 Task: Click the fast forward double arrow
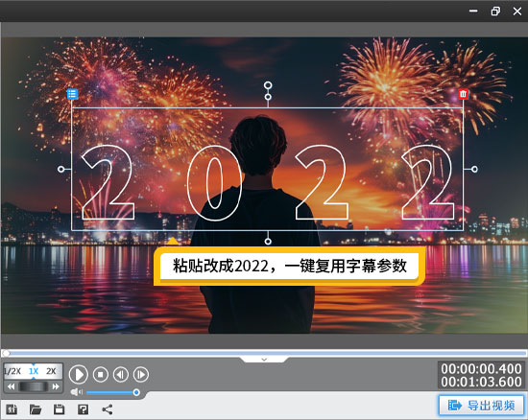click(x=56, y=386)
